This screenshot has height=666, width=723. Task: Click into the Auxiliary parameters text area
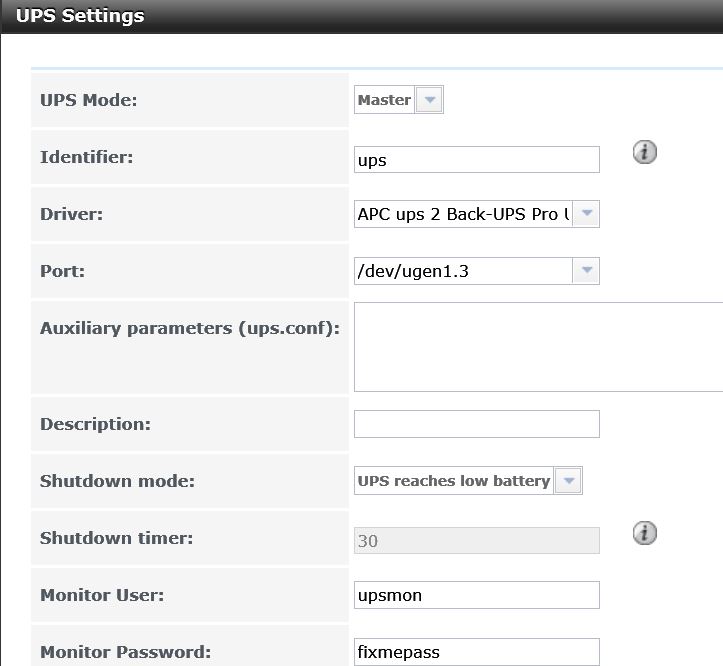(x=539, y=347)
